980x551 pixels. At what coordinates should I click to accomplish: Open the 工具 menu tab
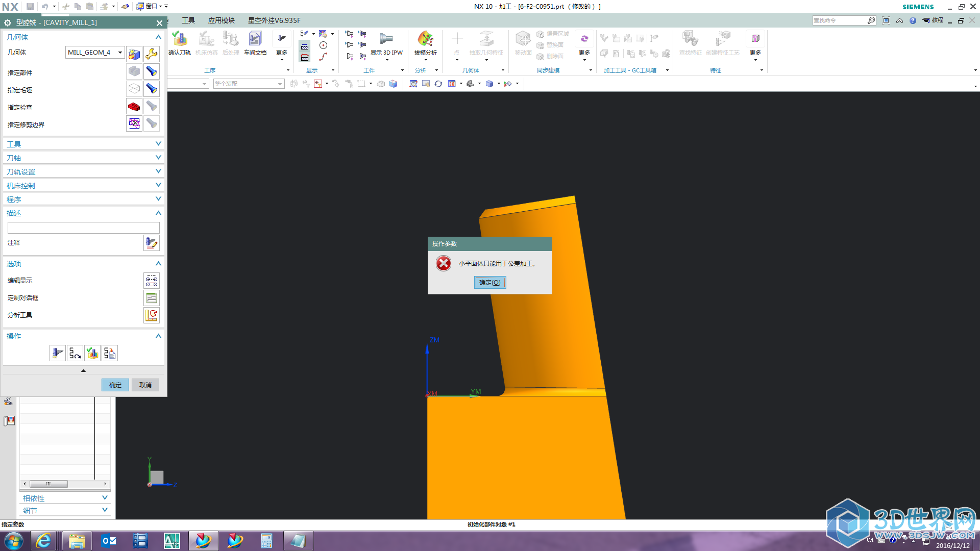[x=188, y=20]
